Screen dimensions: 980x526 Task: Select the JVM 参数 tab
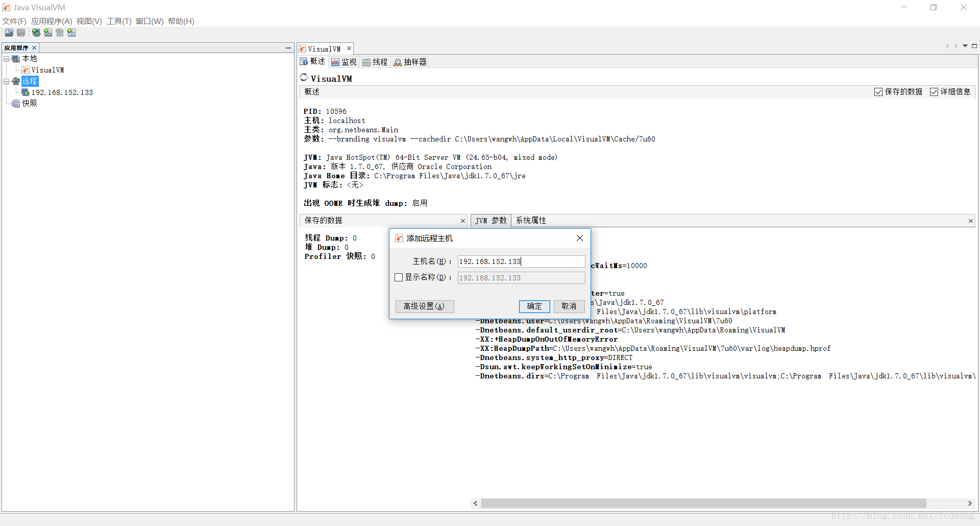[491, 221]
